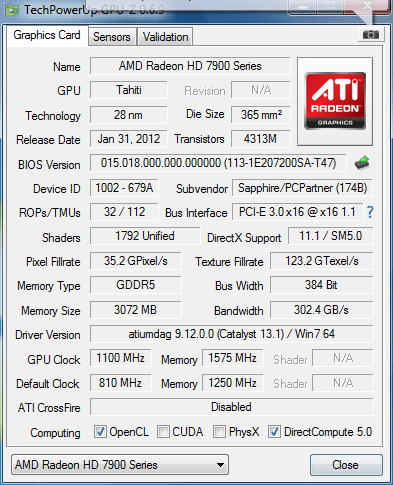Toggle the OpenCL checkbox
Image resolution: width=393 pixels, height=485 pixels.
[100, 432]
